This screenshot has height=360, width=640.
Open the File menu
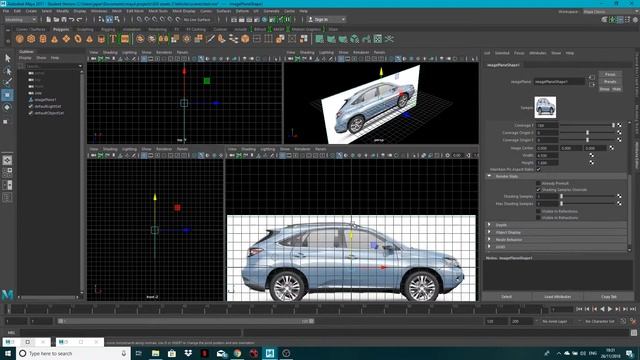(x=6, y=11)
